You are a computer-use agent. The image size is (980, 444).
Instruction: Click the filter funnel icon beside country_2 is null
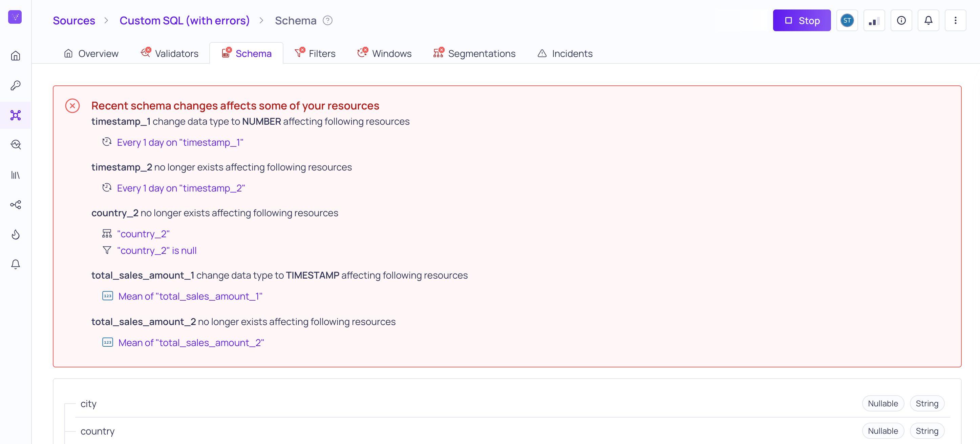(107, 250)
